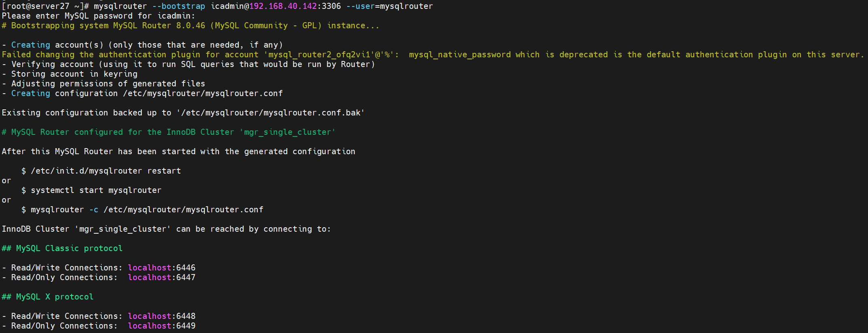The image size is (868, 333).
Task: Click the [root@server27 ~]# shell prompt
Action: tap(45, 6)
